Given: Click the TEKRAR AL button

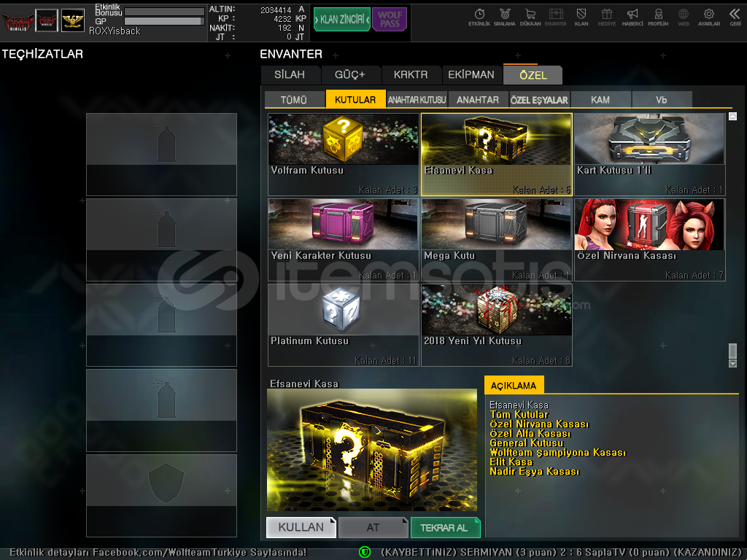Looking at the screenshot, I should 445,527.
